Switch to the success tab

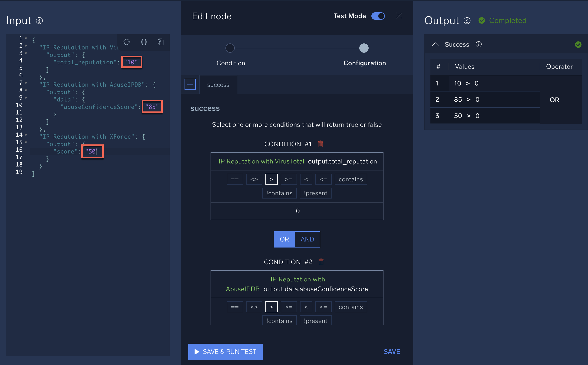pyautogui.click(x=218, y=85)
